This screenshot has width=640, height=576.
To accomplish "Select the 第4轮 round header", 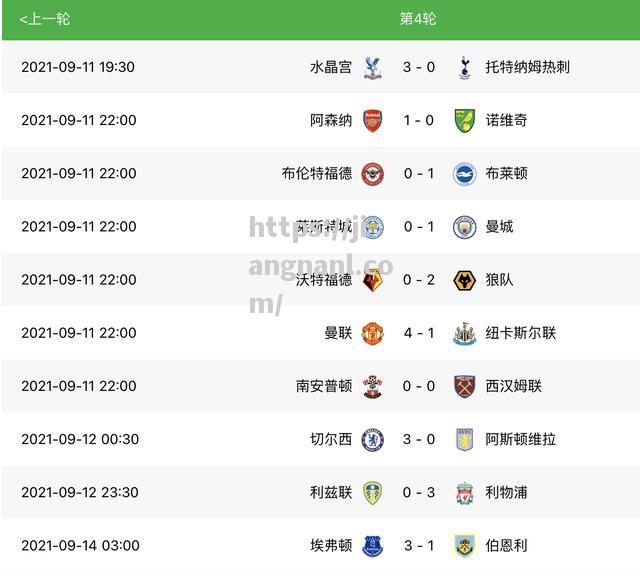I will 418,19.
